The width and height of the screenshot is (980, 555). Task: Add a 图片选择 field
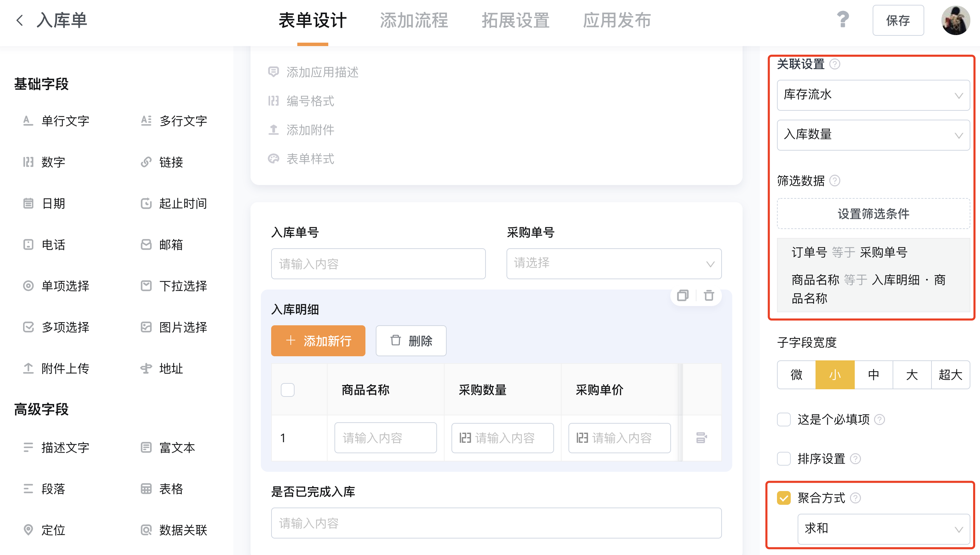(x=174, y=327)
